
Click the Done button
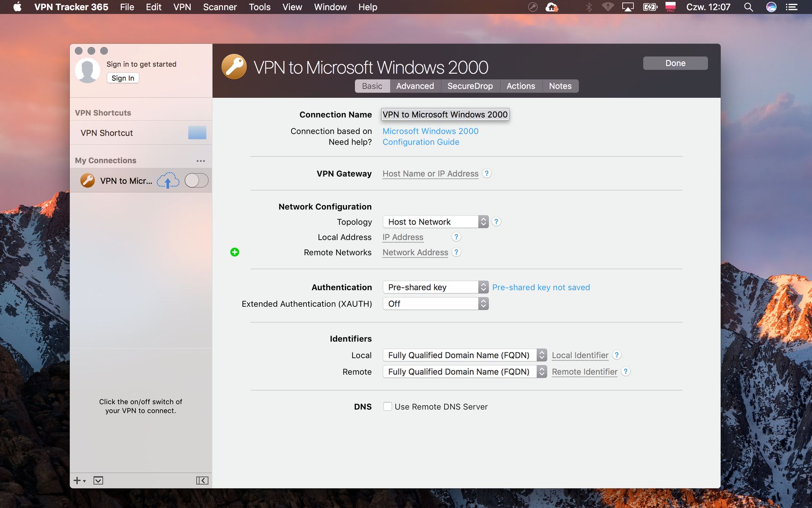[x=675, y=63]
